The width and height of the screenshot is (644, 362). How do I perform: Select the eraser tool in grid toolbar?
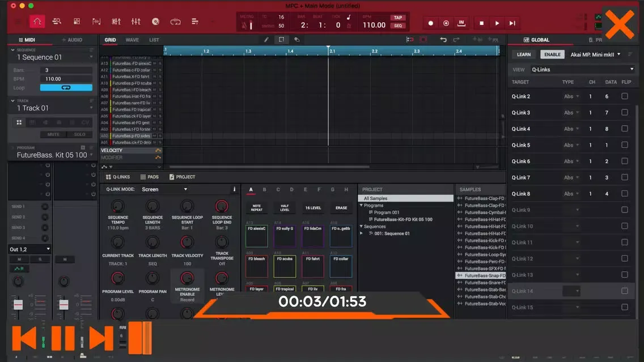pyautogui.click(x=297, y=40)
